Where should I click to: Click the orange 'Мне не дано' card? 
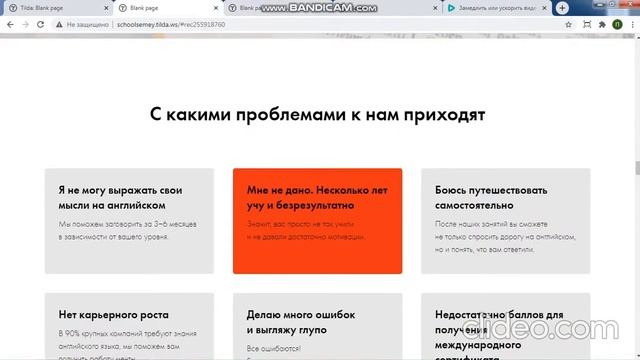tap(318, 221)
